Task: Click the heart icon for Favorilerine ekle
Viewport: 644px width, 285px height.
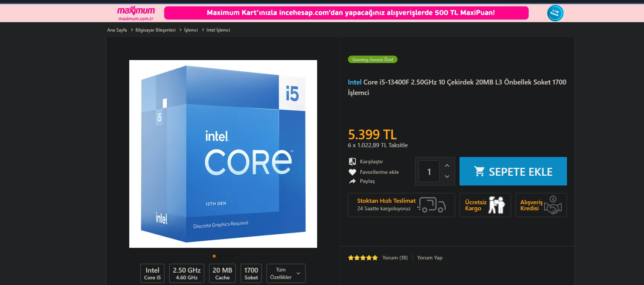Action: tap(352, 172)
